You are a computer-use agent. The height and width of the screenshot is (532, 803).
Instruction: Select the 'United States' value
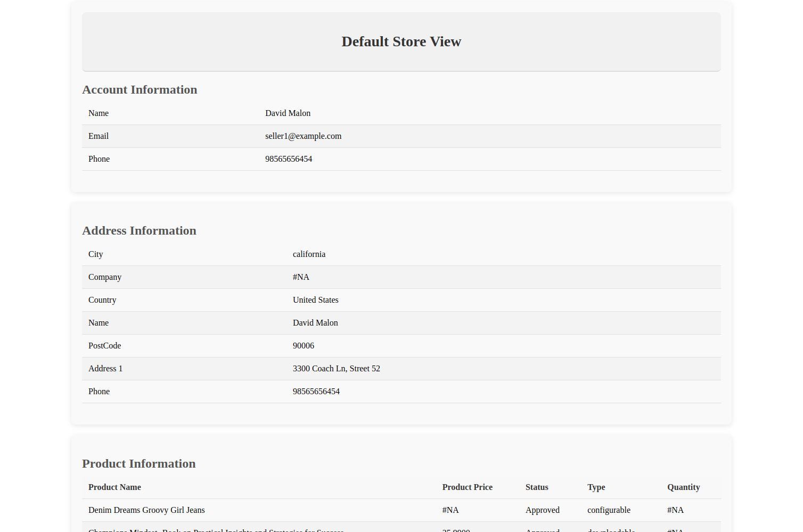(316, 300)
